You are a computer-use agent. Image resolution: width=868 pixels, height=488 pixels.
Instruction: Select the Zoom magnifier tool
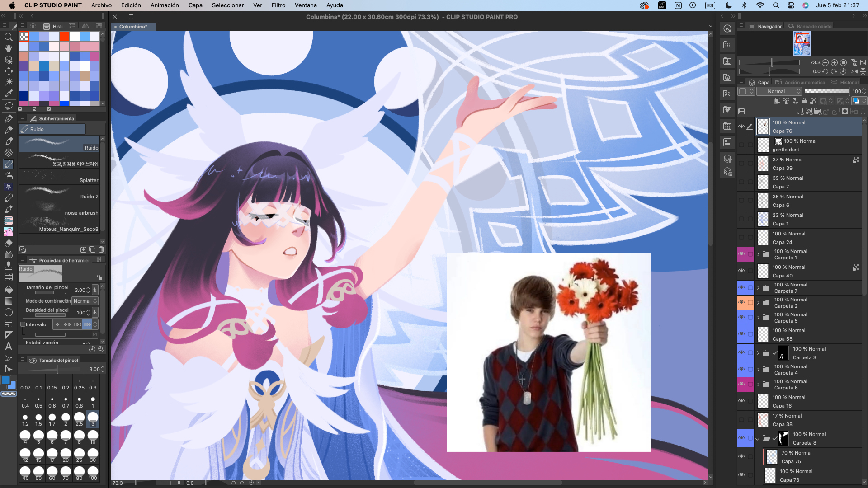click(x=8, y=37)
